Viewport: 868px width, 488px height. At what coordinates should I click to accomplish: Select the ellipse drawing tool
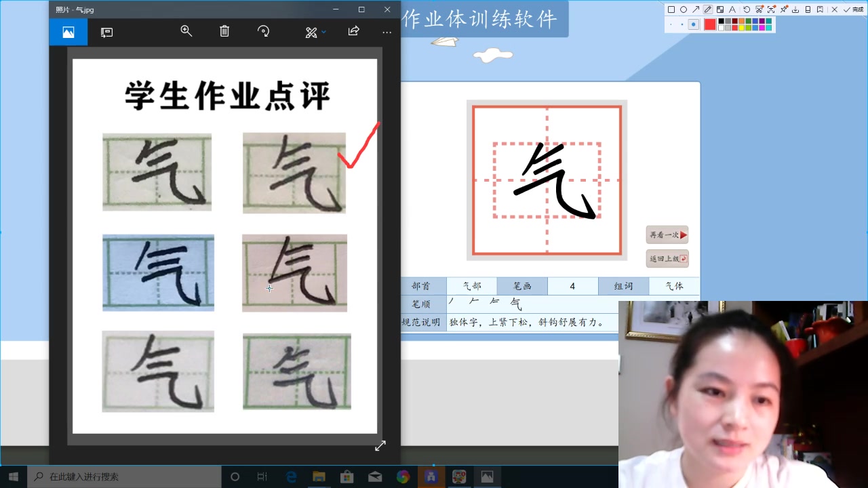coord(684,9)
